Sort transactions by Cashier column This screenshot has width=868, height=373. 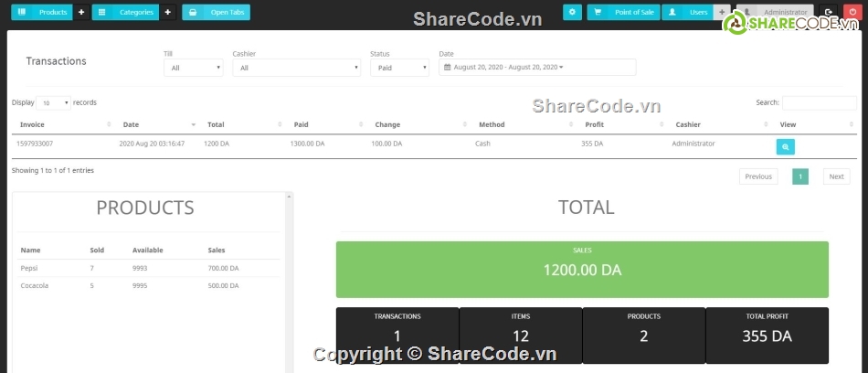pos(721,124)
